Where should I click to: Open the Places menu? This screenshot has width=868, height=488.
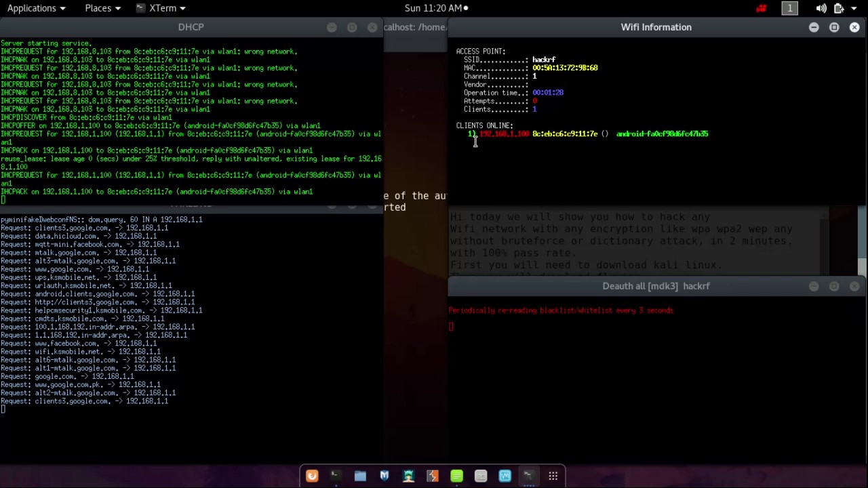click(x=102, y=8)
